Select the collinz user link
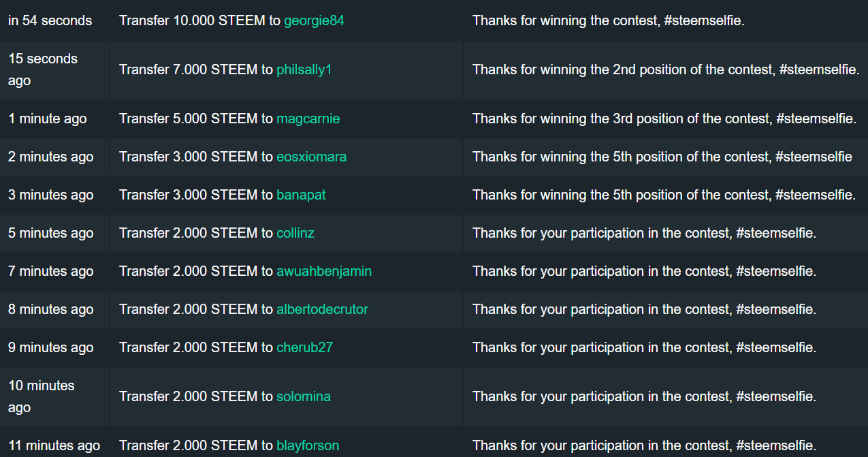 pos(295,233)
